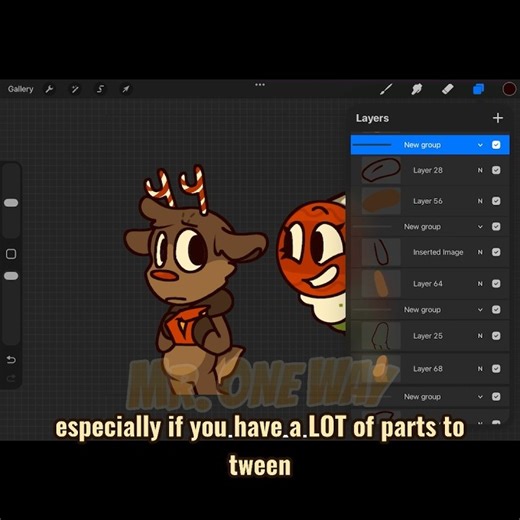Collapse the New group above Inserted Image
The height and width of the screenshot is (520, 520).
pyautogui.click(x=480, y=227)
